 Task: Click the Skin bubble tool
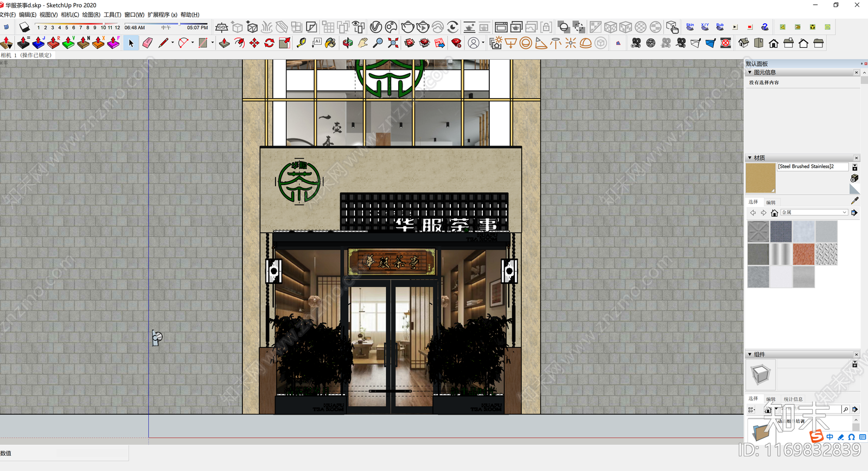pyautogui.click(x=690, y=27)
